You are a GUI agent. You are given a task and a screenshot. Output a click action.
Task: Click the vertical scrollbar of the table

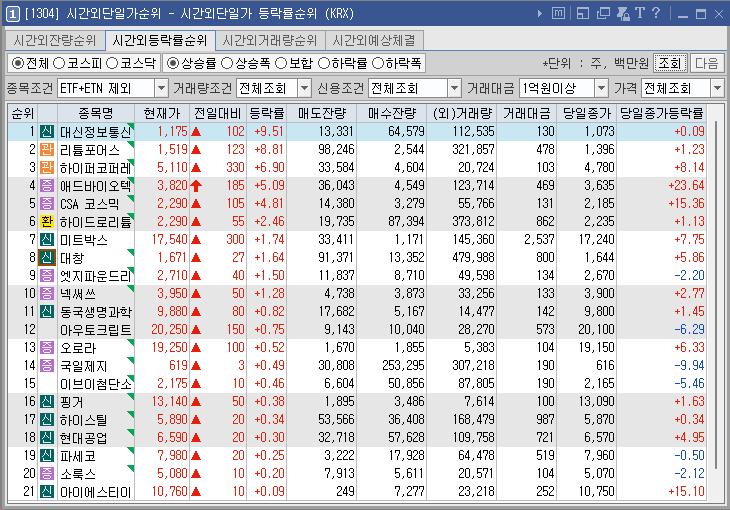(x=716, y=296)
